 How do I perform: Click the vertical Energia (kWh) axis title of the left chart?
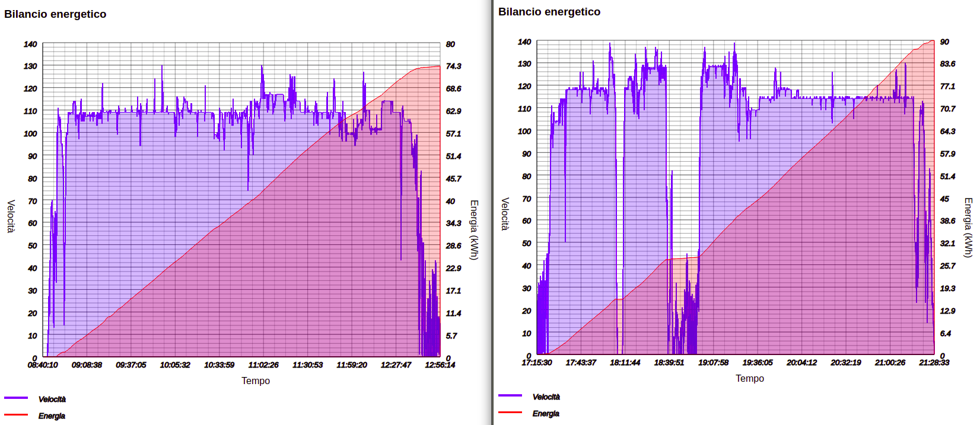(x=473, y=230)
